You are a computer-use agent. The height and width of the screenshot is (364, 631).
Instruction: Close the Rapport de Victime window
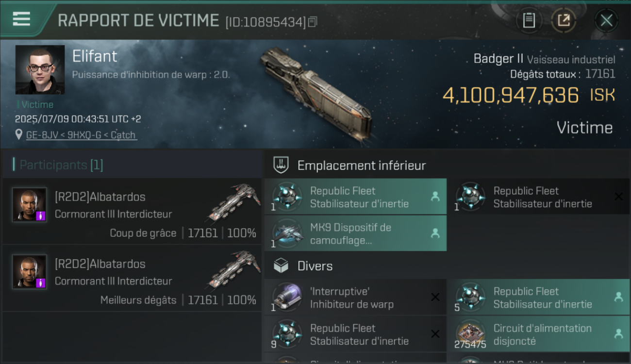click(x=606, y=20)
